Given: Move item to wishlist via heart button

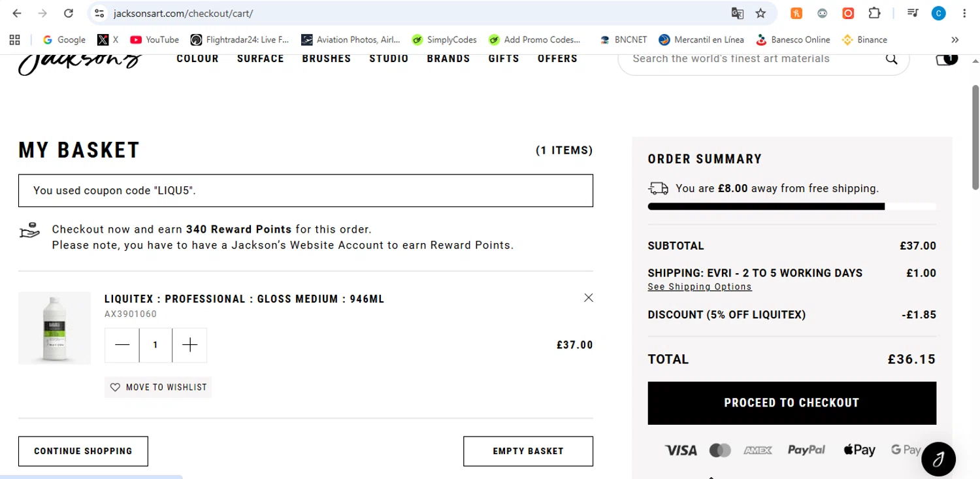Looking at the screenshot, I should point(158,387).
